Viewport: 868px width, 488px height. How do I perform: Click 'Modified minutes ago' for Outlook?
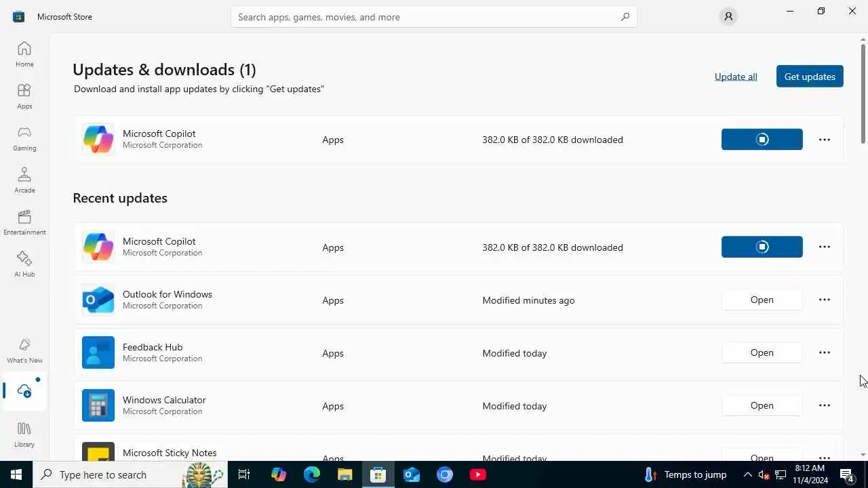tap(528, 300)
